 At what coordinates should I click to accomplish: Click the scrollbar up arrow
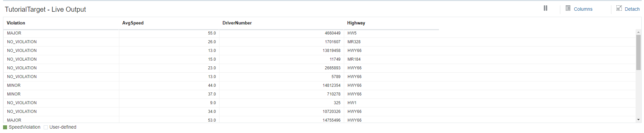point(638,32)
